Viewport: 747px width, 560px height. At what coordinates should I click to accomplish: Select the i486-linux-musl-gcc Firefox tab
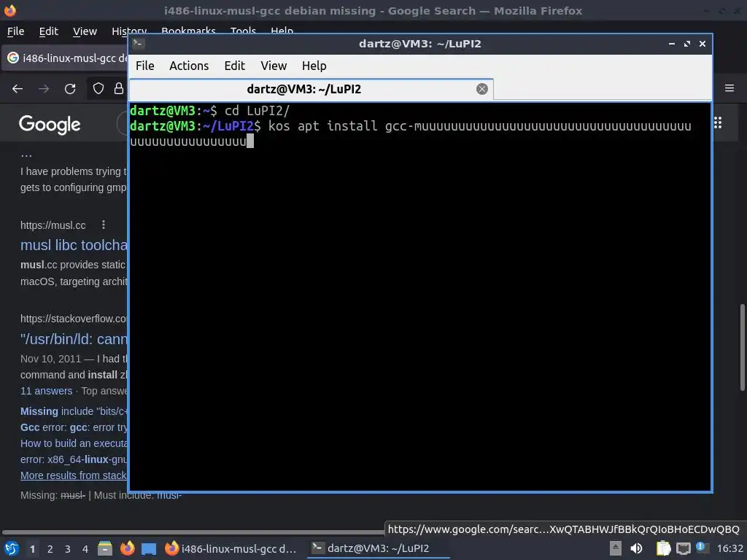pos(66,58)
